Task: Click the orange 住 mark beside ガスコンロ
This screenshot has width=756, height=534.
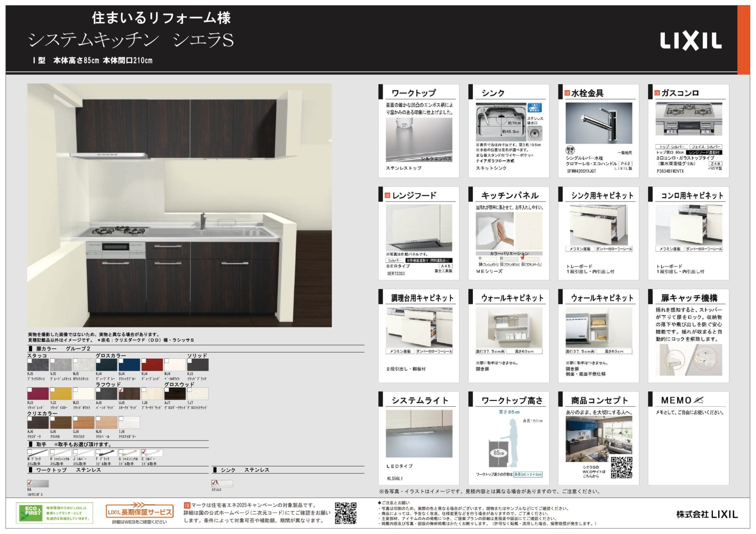Action: point(657,93)
